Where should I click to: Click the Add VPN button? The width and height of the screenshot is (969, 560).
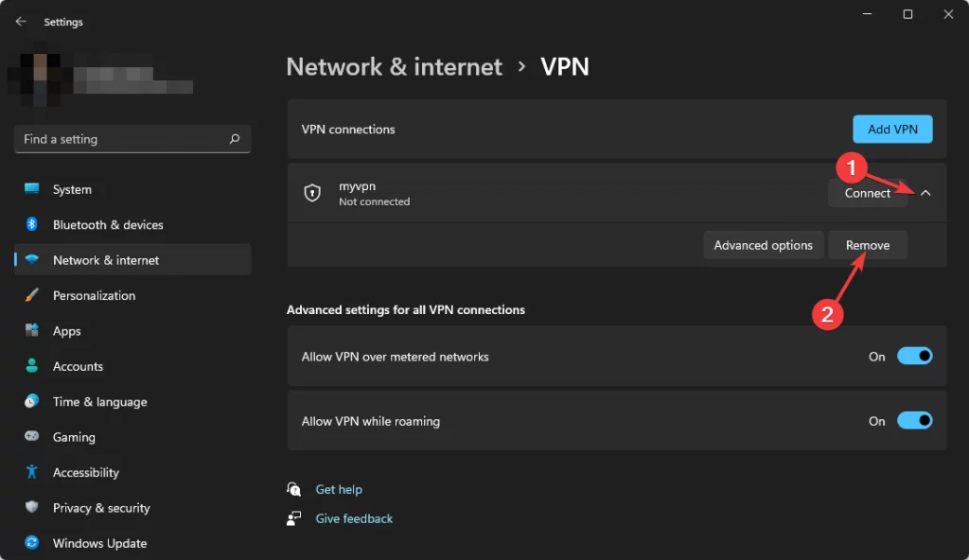pos(891,130)
